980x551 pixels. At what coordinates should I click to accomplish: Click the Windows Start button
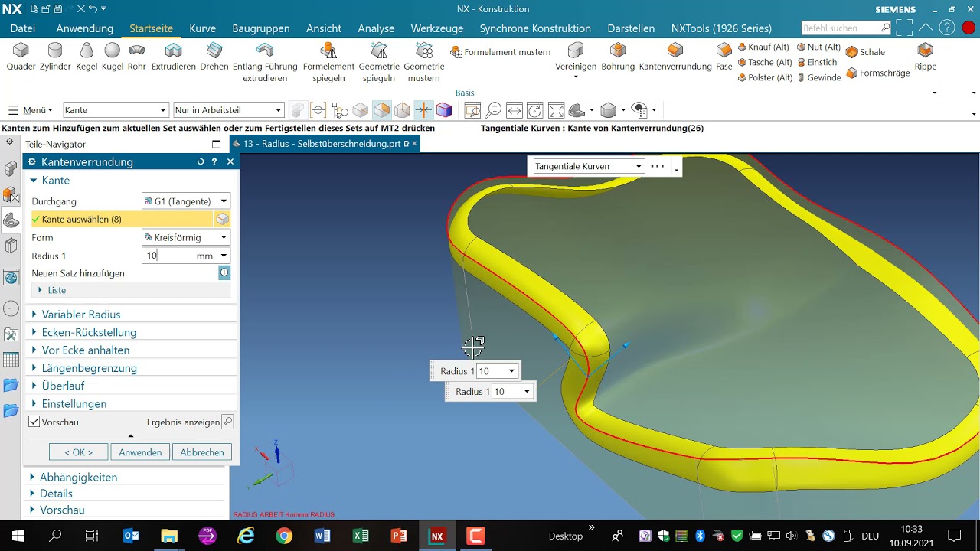[x=18, y=536]
